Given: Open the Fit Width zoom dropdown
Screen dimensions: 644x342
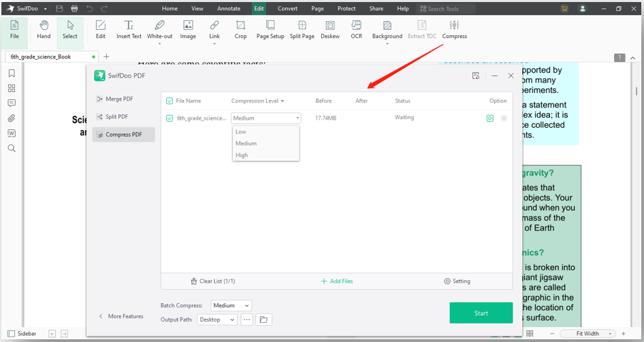Looking at the screenshot, I should pos(588,333).
